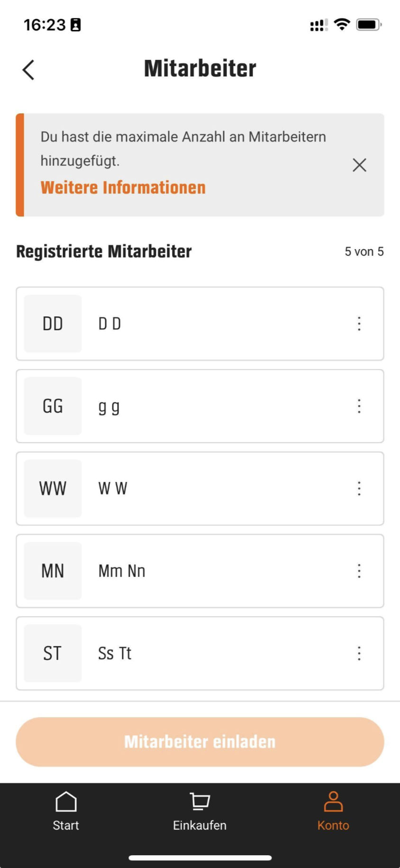Open options menu for employee Ss Tt

[x=359, y=654]
